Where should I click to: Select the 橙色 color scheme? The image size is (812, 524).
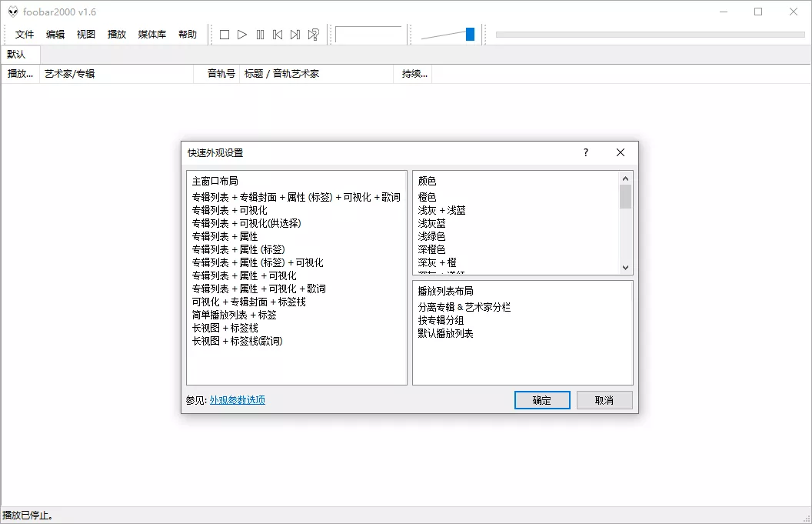pos(427,197)
